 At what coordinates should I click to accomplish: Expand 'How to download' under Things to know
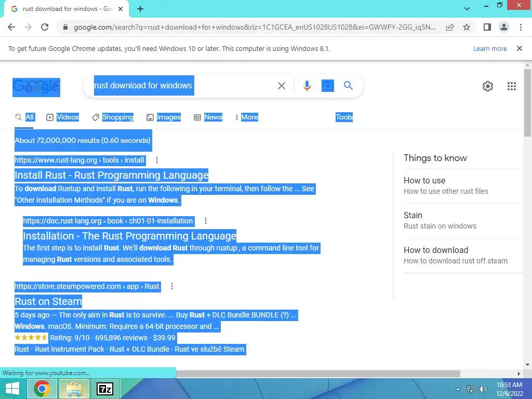tap(463, 256)
